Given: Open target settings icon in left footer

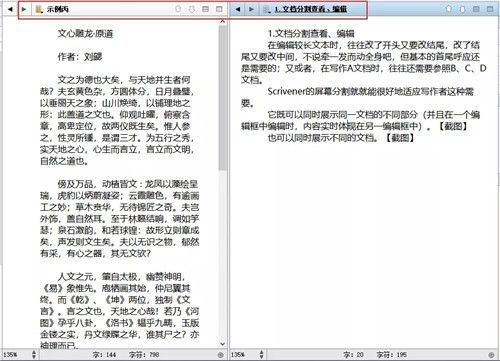Looking at the screenshot, I should [x=220, y=355].
